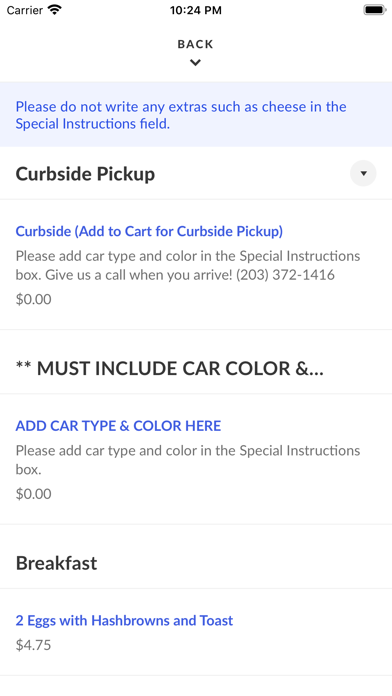Click the blue special instructions notice banner
The height and width of the screenshot is (696, 392).
196,115
